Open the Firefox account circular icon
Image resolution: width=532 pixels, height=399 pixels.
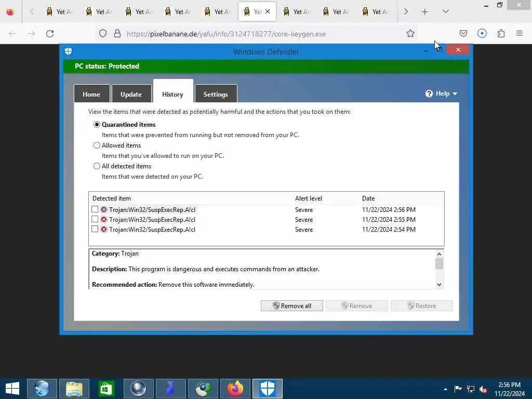482,34
